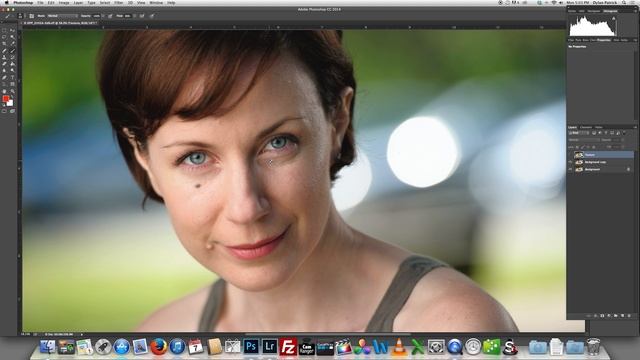Viewport: 640px width, 360px height.
Task: Click the open document title tab
Action: tap(59, 23)
